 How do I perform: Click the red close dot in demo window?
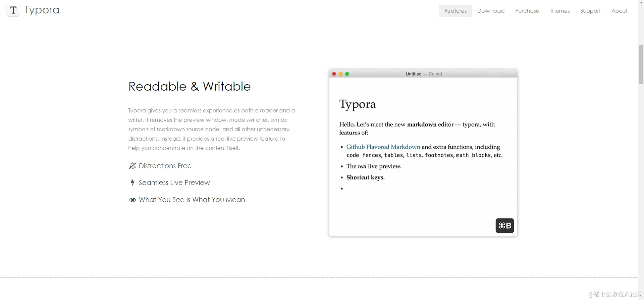coord(334,74)
